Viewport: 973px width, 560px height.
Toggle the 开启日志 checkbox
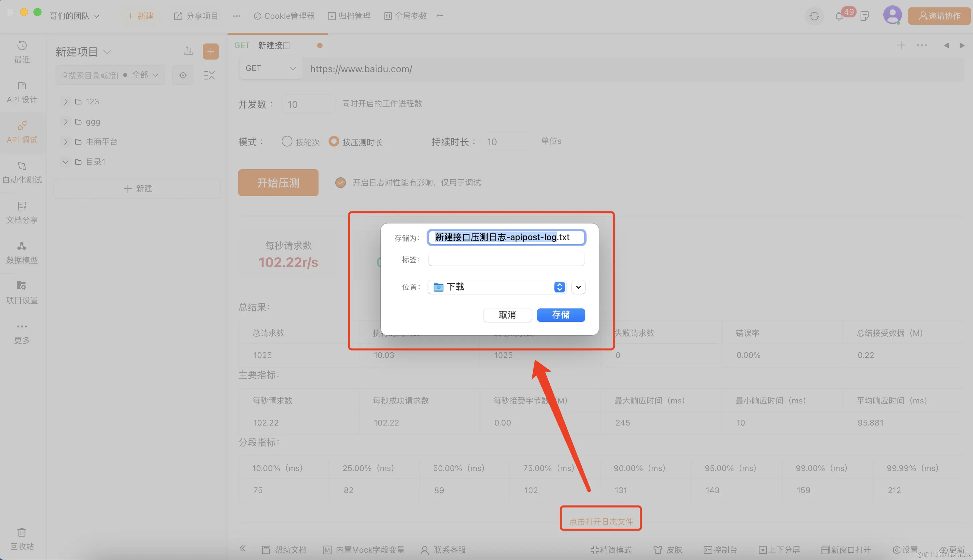(340, 182)
